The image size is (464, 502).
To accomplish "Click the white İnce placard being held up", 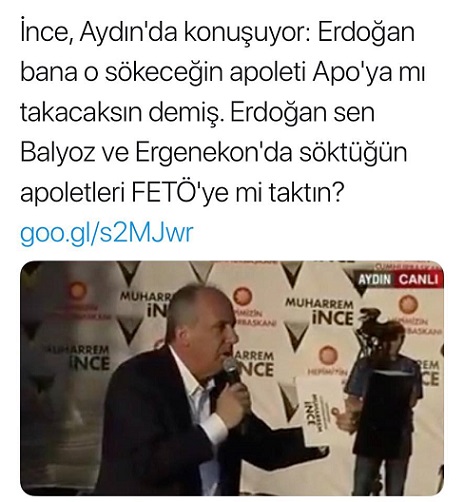I will (317, 410).
